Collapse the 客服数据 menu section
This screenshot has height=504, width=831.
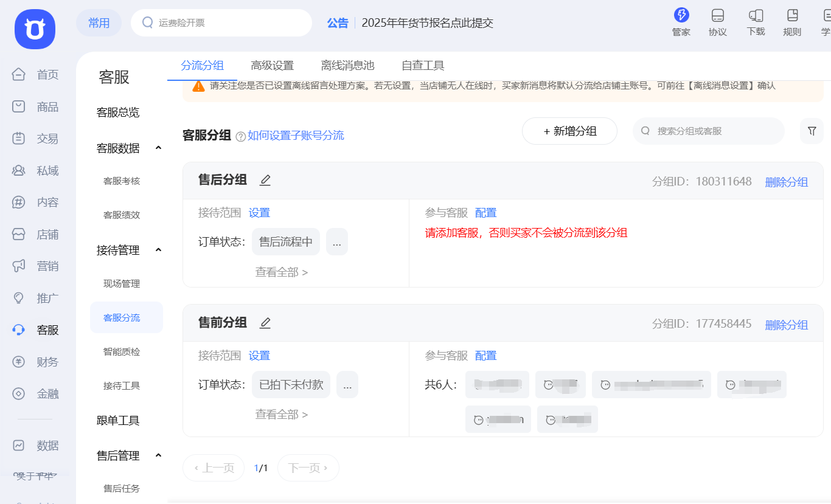[x=158, y=148]
